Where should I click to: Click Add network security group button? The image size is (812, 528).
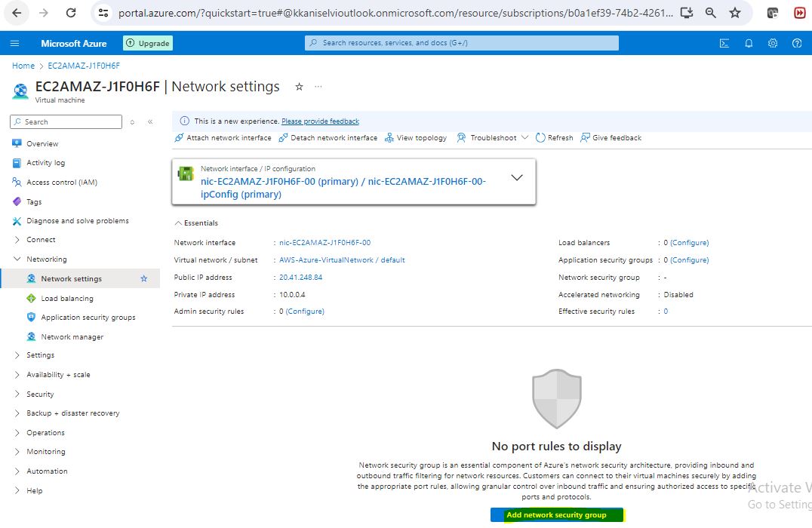point(556,515)
